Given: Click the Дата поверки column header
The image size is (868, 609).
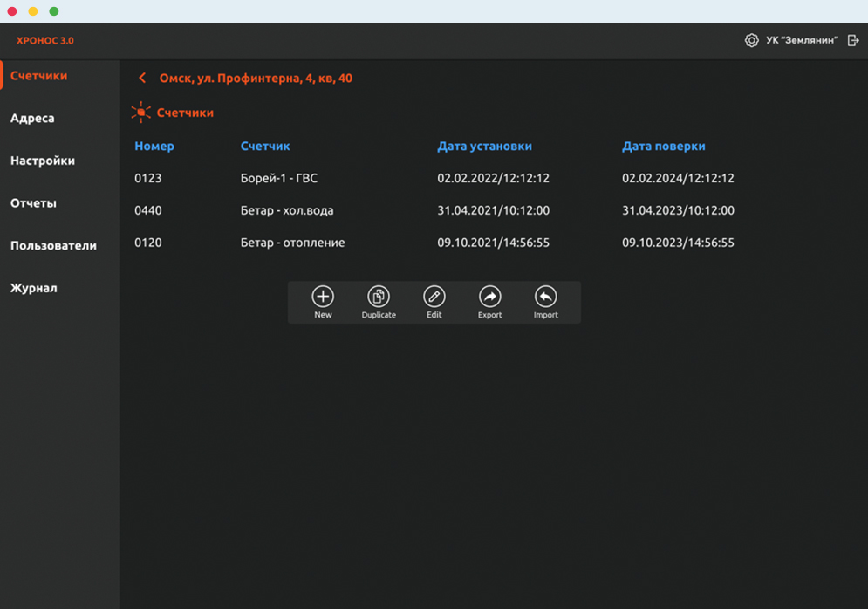Looking at the screenshot, I should (x=663, y=147).
